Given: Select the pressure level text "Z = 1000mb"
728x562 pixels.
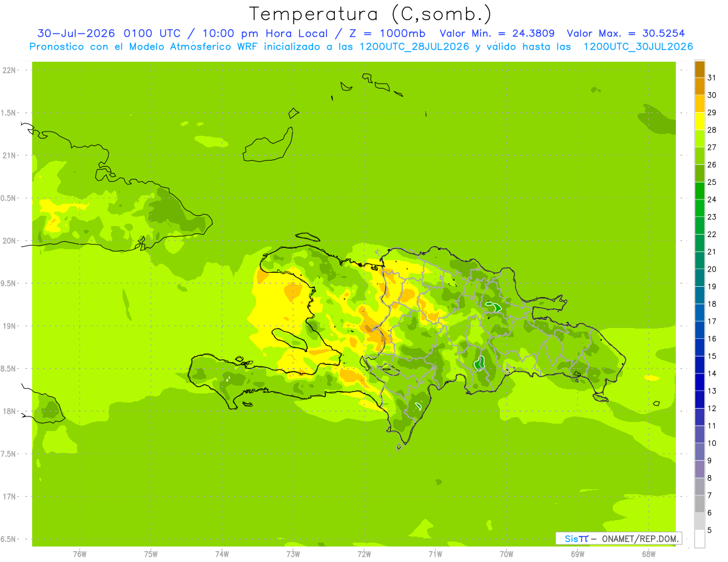Looking at the screenshot, I should coord(385,33).
